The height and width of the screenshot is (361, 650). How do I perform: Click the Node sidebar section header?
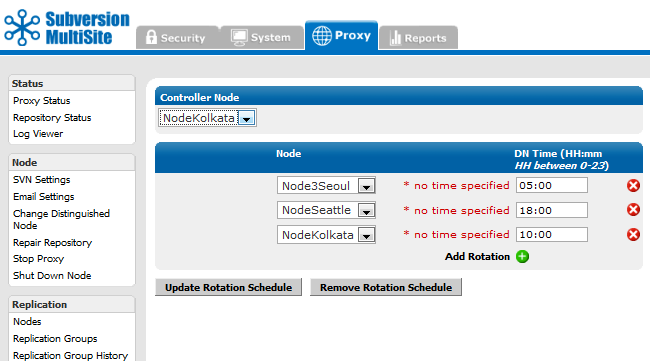72,162
